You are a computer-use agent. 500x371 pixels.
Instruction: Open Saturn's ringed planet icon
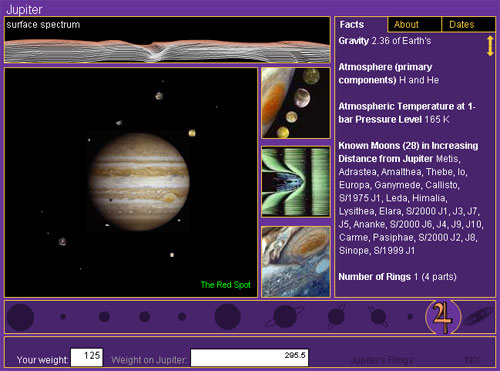click(285, 317)
